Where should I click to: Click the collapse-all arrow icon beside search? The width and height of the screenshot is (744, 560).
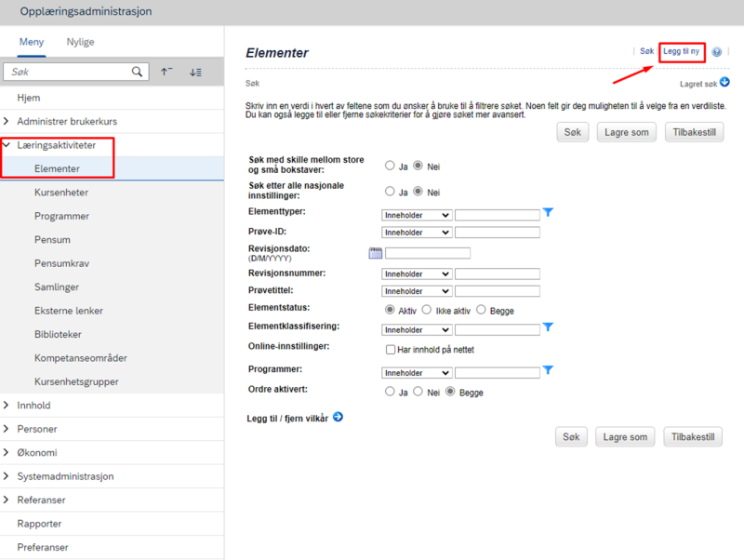[166, 72]
